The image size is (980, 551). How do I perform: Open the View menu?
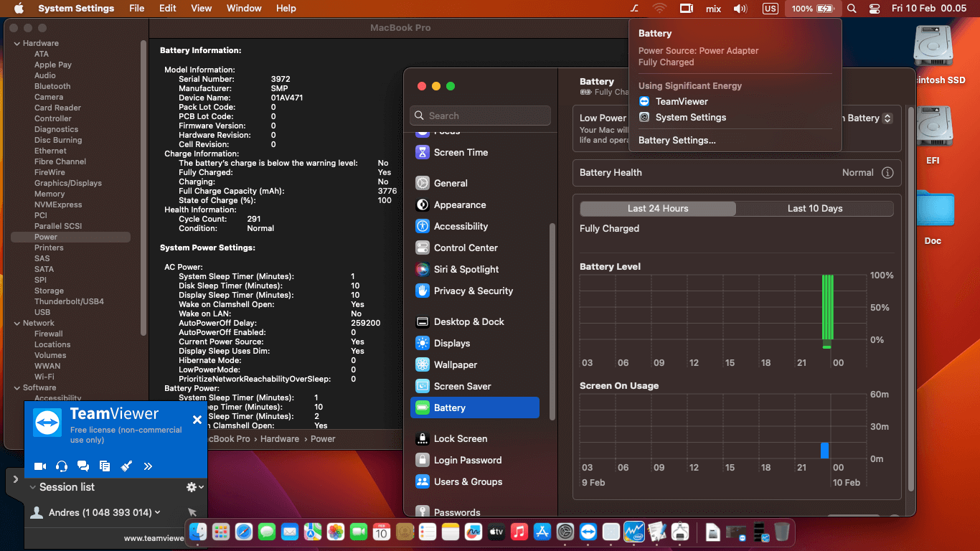[x=202, y=9]
